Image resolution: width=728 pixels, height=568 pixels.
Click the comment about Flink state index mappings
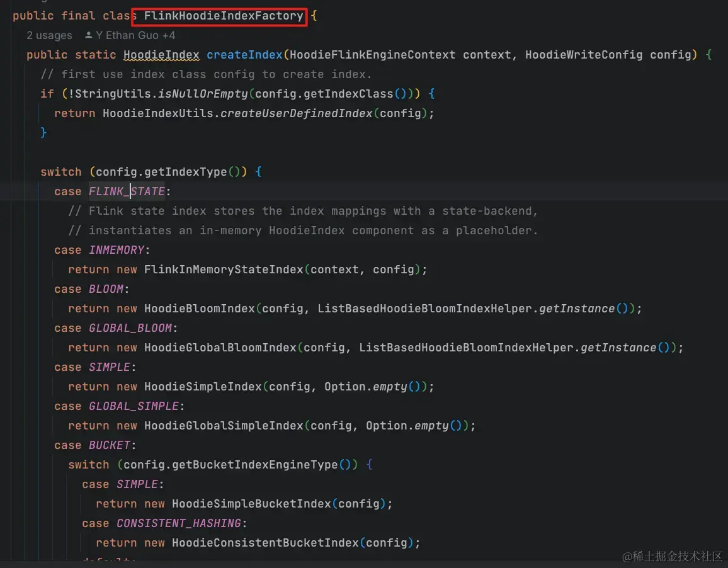303,211
